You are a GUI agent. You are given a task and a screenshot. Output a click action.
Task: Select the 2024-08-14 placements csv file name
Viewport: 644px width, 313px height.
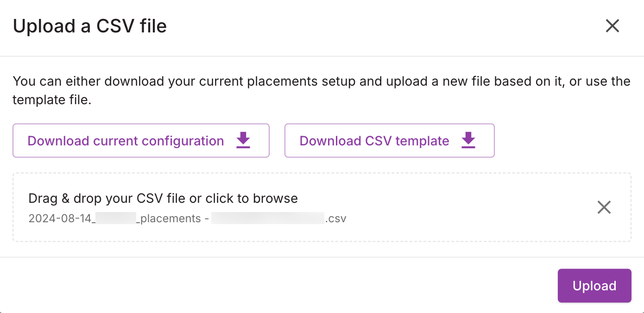[x=188, y=218]
